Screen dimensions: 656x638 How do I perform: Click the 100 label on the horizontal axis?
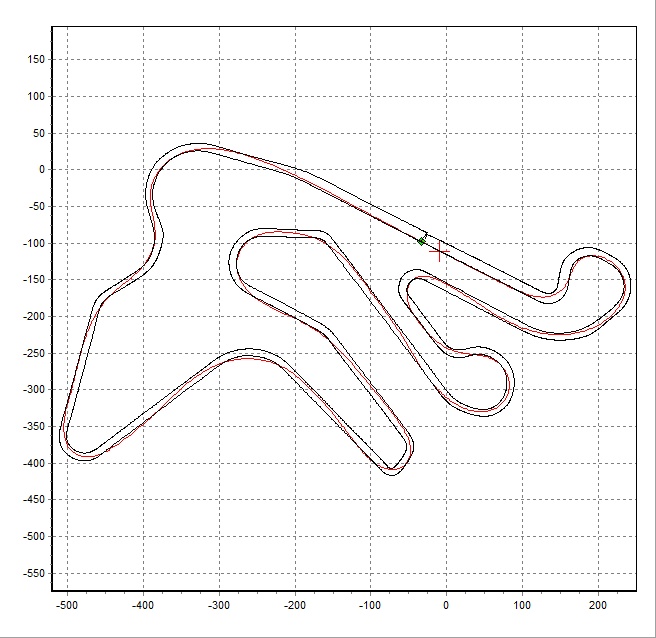click(x=522, y=605)
